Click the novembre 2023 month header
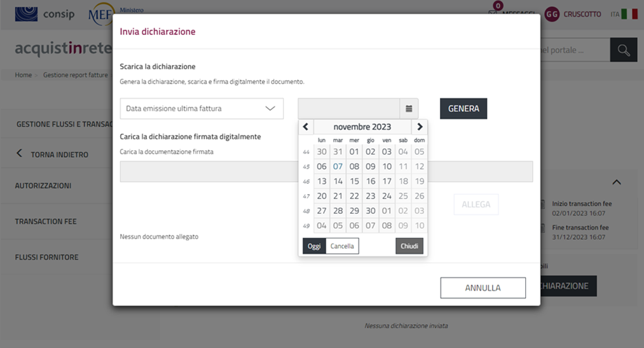 pyautogui.click(x=362, y=127)
